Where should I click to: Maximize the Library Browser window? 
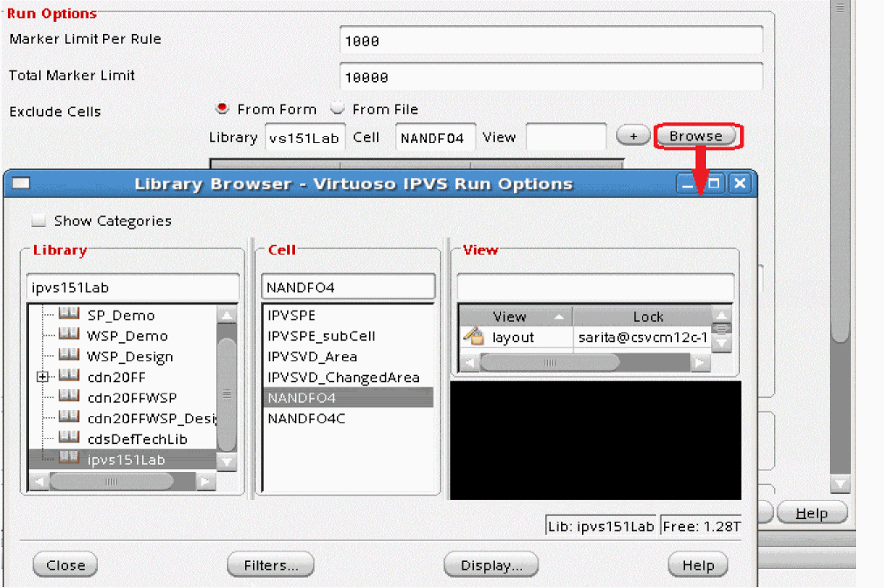tap(714, 183)
